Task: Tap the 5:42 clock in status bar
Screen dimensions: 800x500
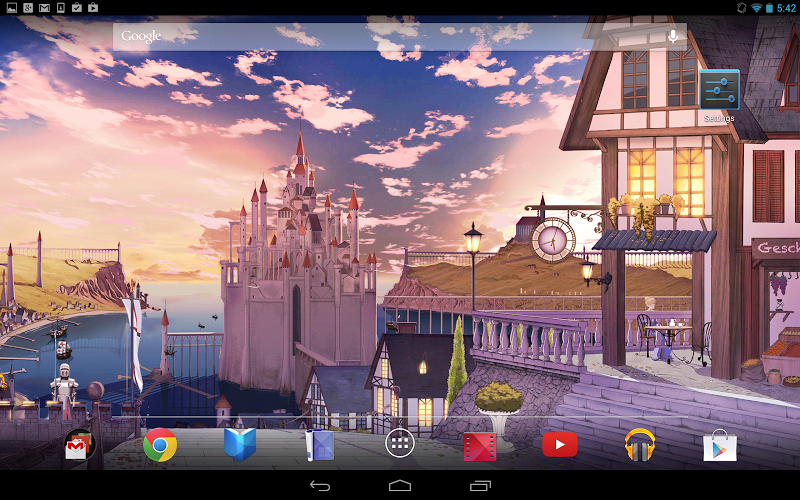Action: 786,8
